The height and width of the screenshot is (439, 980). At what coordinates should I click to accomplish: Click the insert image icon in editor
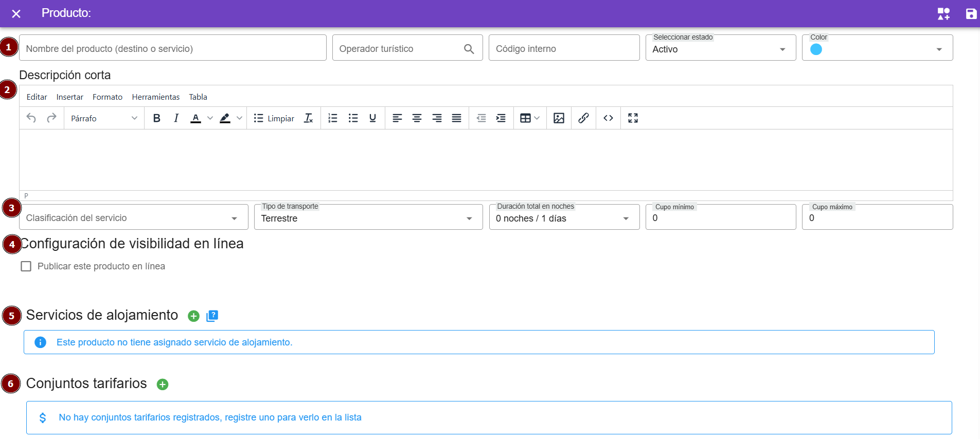coord(559,118)
